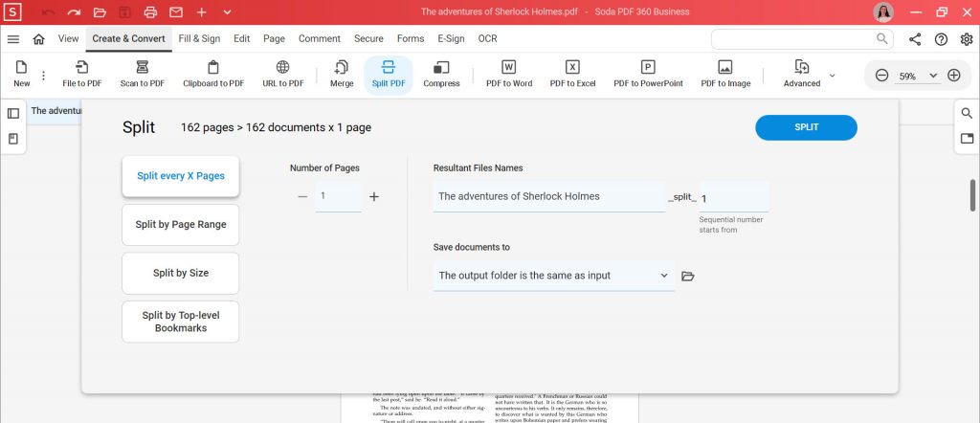Email the document via envelope icon
This screenshot has width=980, height=423.
(176, 11)
